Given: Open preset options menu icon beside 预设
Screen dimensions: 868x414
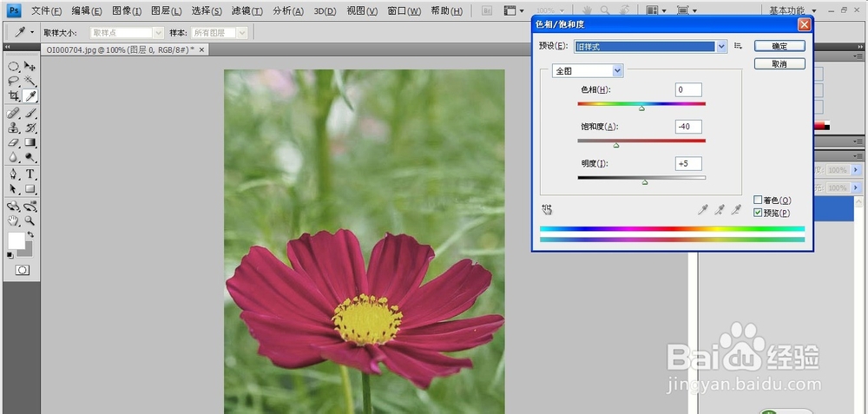Looking at the screenshot, I should coord(738,46).
